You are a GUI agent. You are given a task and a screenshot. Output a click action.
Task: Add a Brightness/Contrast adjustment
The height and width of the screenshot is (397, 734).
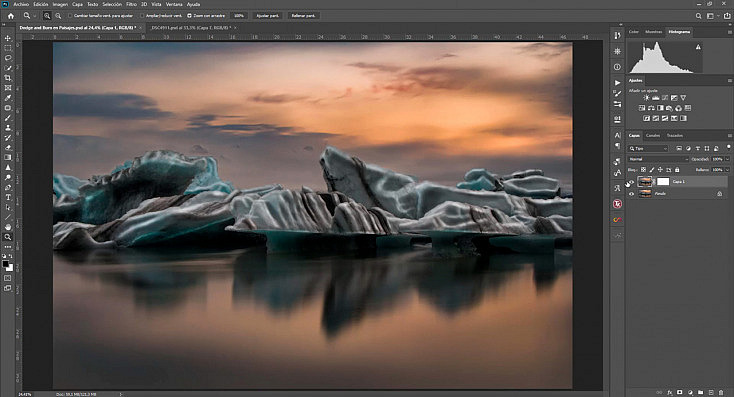pyautogui.click(x=646, y=98)
